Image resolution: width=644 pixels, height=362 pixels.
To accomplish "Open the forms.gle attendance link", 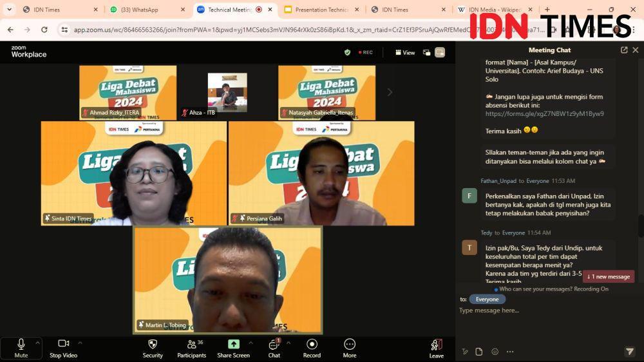I will pyautogui.click(x=544, y=114).
